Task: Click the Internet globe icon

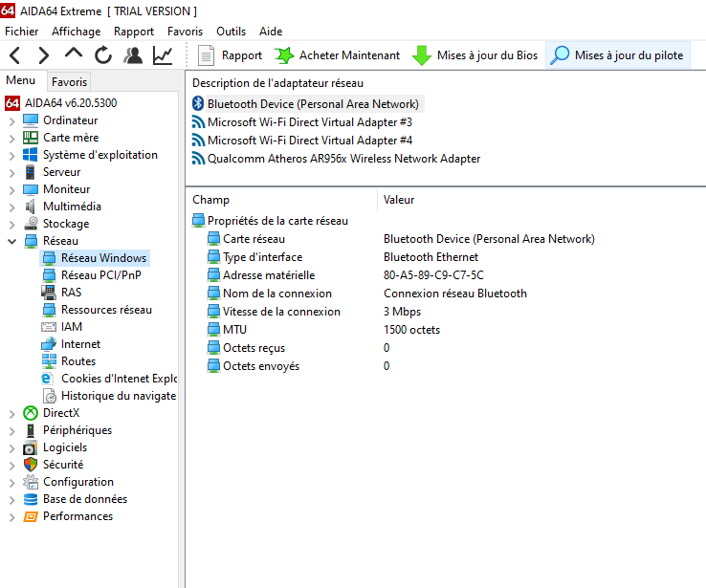Action: pos(49,344)
